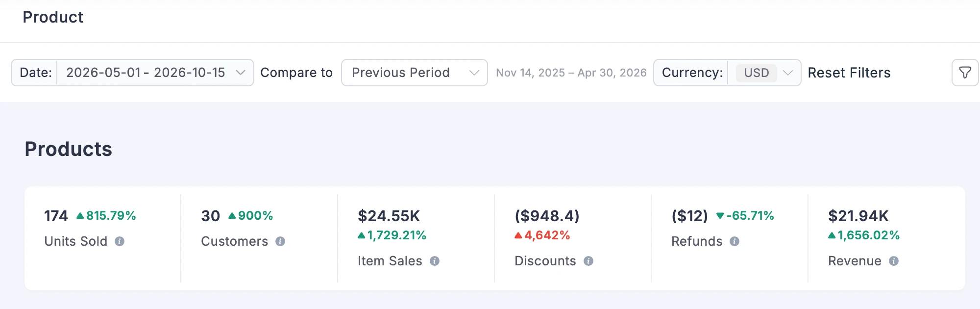Open the filter funnel icon button
980x309 pixels.
pos(965,73)
